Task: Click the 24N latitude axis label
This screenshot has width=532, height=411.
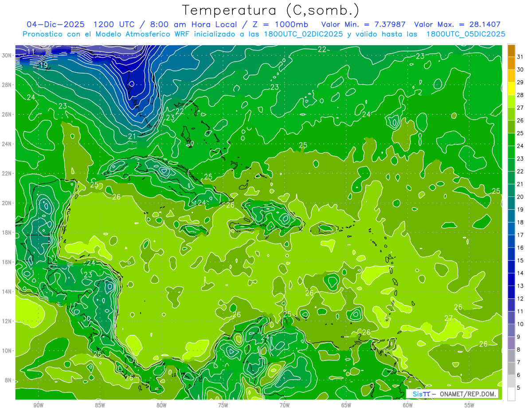Action: coord(7,144)
